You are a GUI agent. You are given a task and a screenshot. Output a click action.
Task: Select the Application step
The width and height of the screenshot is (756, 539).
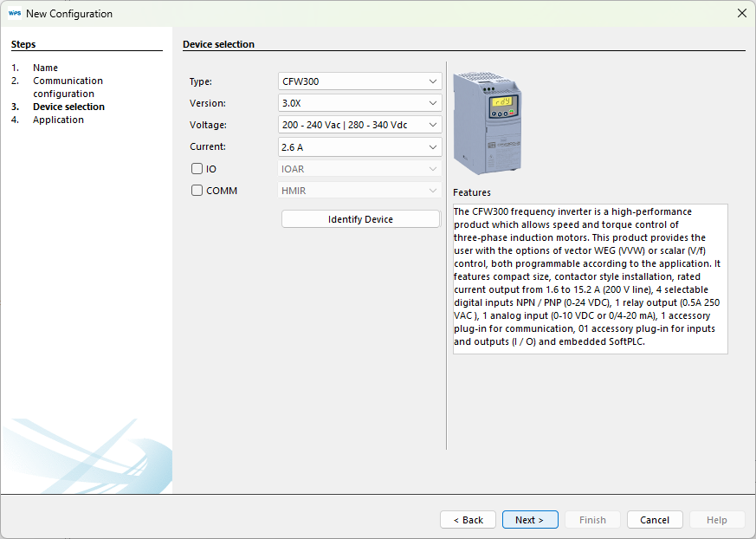[x=56, y=120]
